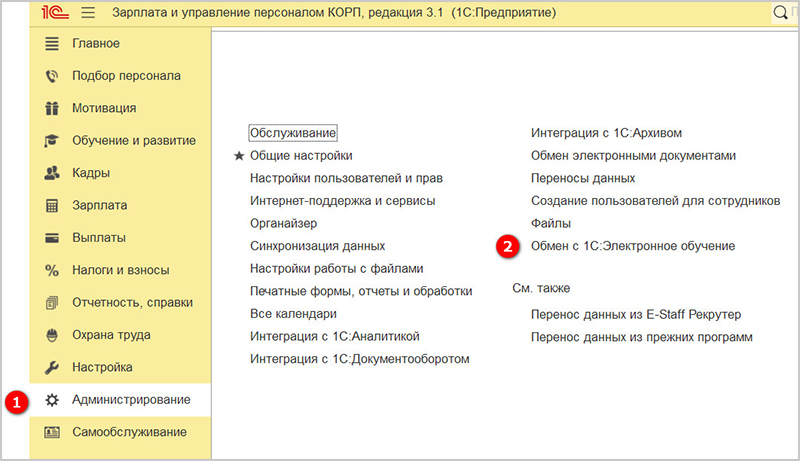This screenshot has height=461, width=800.
Task: Open Синхронизация данных
Action: (317, 246)
